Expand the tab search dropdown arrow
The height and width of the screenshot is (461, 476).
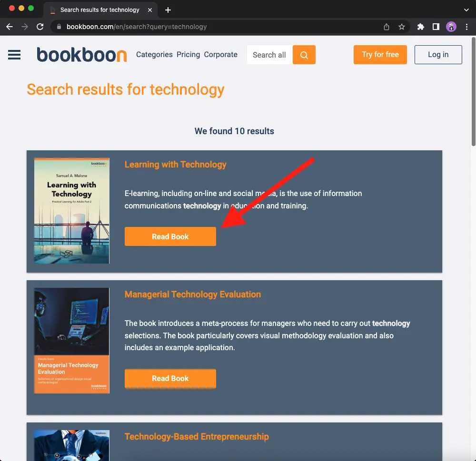click(x=466, y=10)
